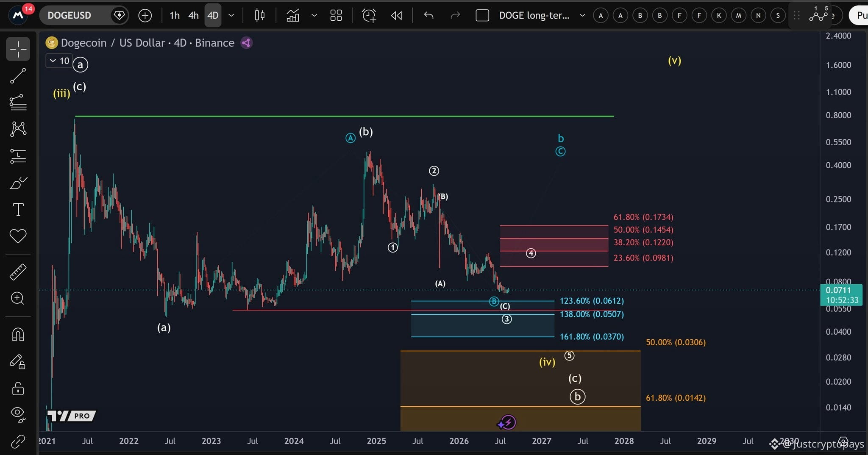Click the chain link icon in left toolbar

18,441
